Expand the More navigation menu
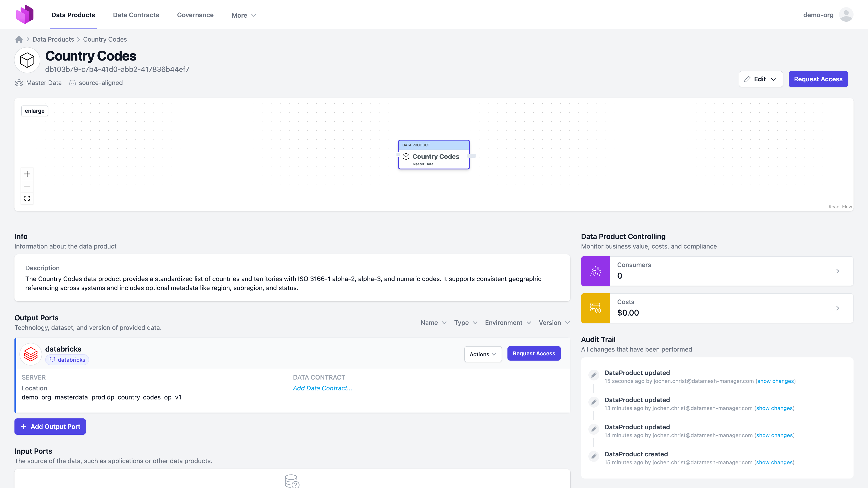This screenshot has width=868, height=488. (244, 15)
